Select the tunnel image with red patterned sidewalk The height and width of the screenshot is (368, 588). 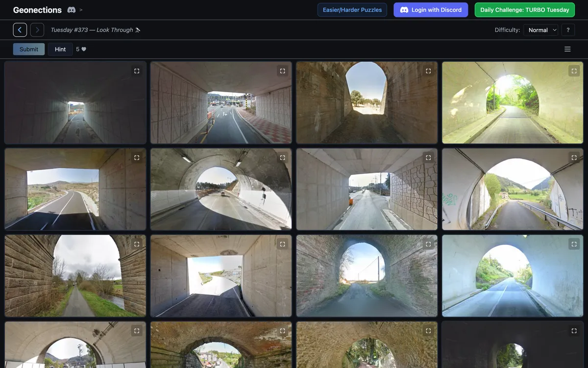(x=221, y=103)
